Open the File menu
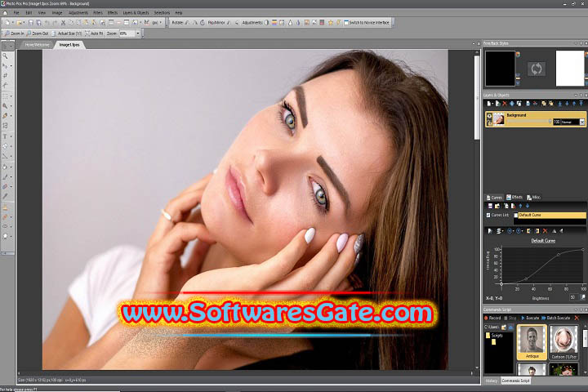 coord(16,13)
